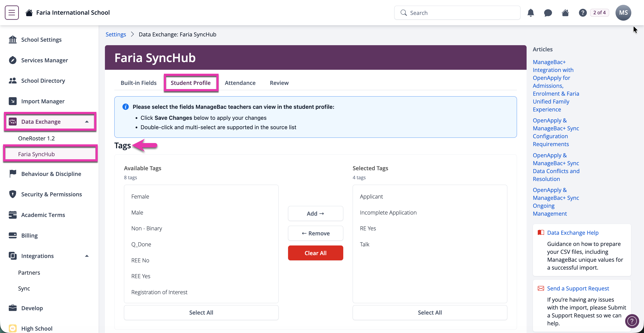The image size is (644, 333).
Task: Click the blue info icon in the notice
Action: pyautogui.click(x=126, y=107)
